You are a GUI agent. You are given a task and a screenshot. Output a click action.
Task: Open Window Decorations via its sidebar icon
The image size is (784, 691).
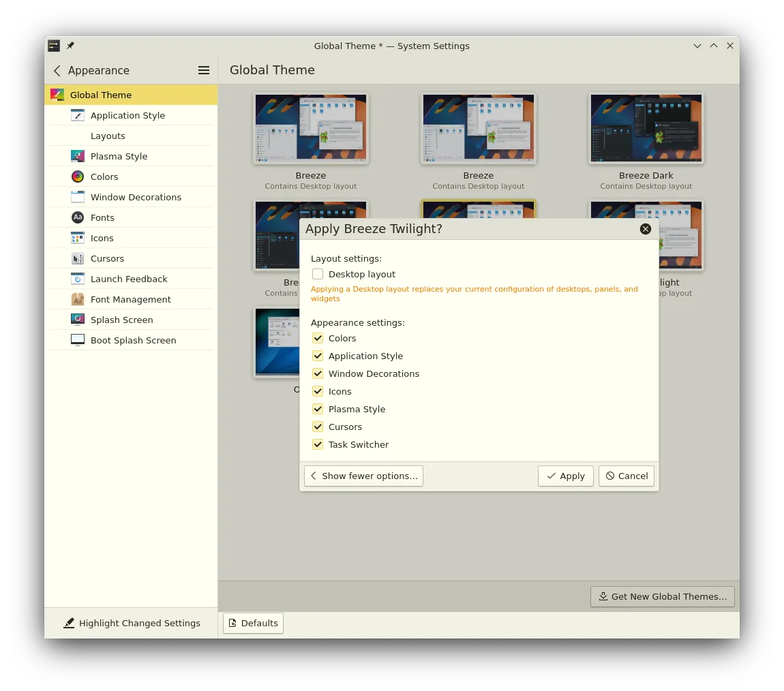tap(77, 197)
